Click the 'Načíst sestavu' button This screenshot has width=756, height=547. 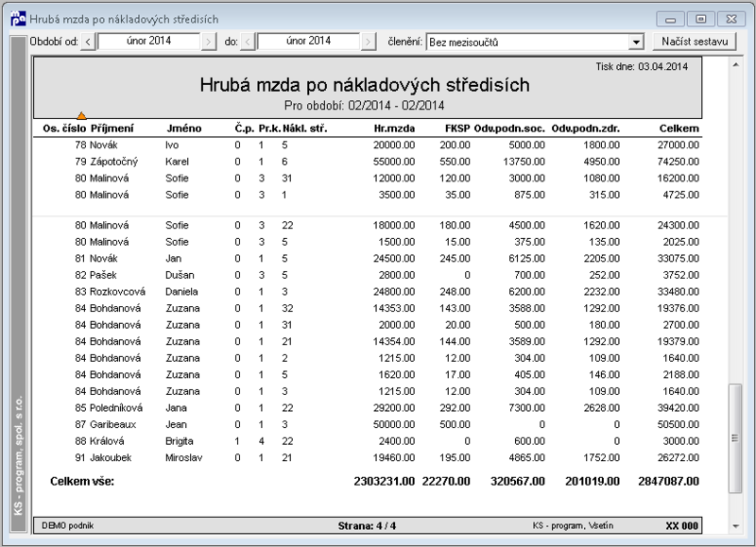[695, 42]
